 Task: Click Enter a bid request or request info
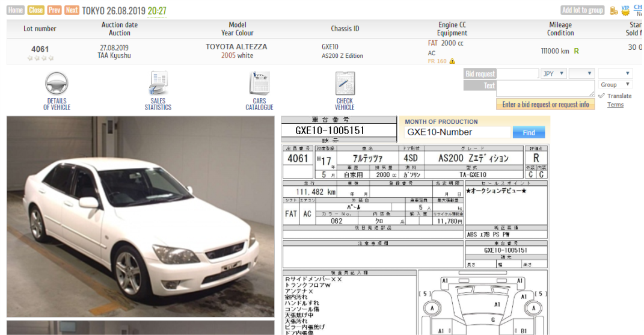545,105
